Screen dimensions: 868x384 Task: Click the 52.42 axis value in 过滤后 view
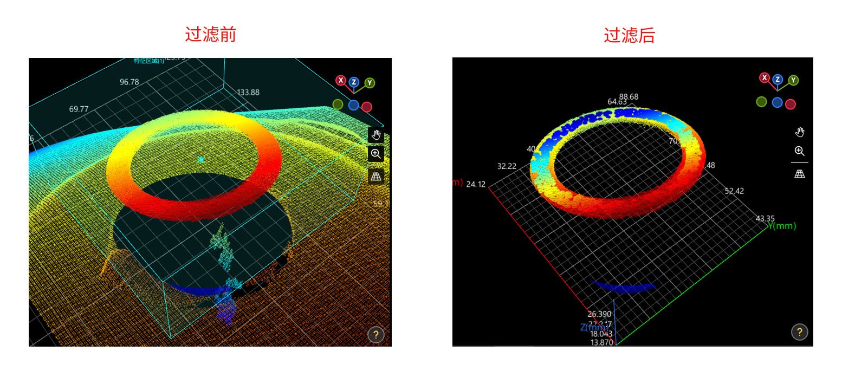(734, 191)
